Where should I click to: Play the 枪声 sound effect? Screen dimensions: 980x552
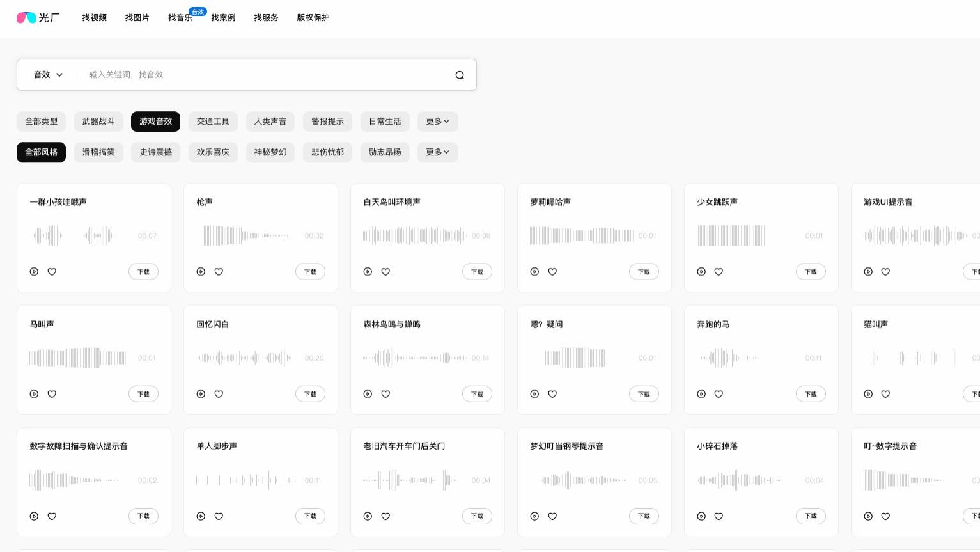click(x=201, y=271)
